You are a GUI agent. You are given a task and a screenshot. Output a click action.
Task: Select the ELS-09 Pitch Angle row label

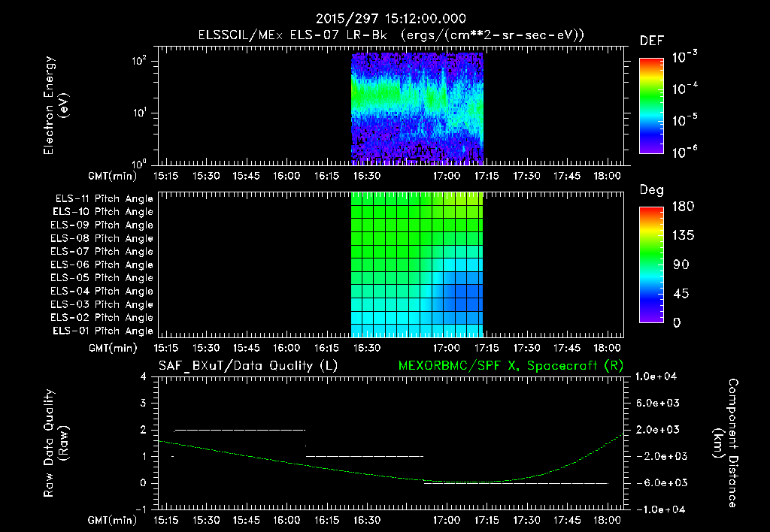tap(102, 225)
